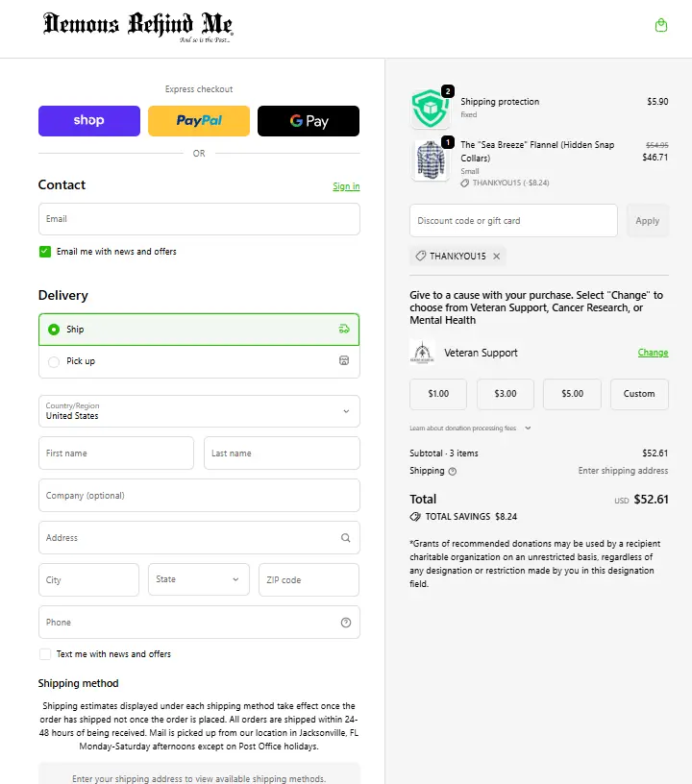Click the Sea Breeze Flannel thumbnail
Viewport: 692px width, 784px height.
coord(431,160)
